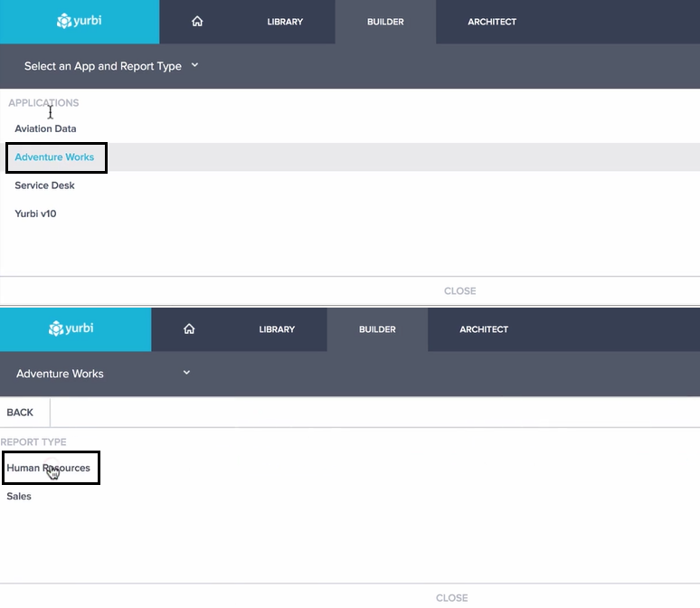Click the Yurbi logo in top panel
The image size is (700, 608).
pos(79,21)
